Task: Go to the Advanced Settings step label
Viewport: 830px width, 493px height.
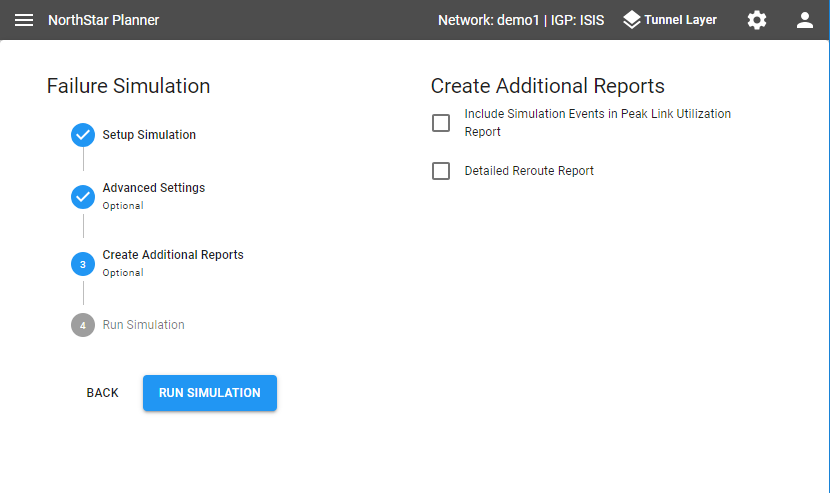Action: pyautogui.click(x=153, y=188)
